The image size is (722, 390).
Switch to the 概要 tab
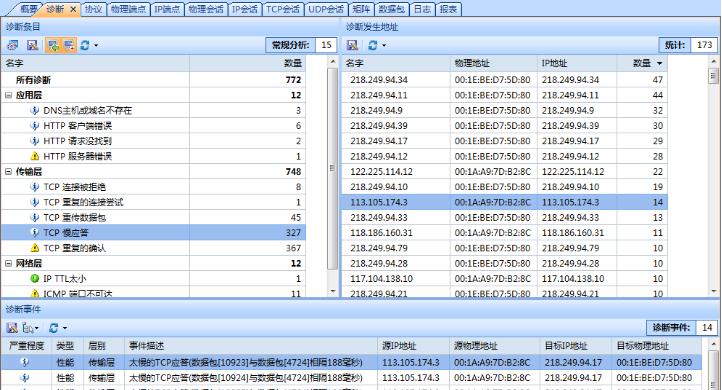click(29, 9)
